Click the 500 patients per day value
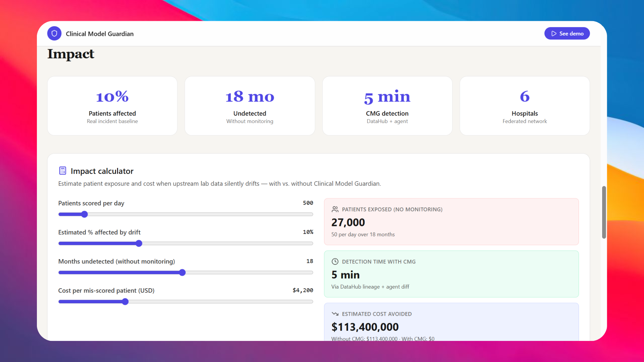 tap(308, 203)
